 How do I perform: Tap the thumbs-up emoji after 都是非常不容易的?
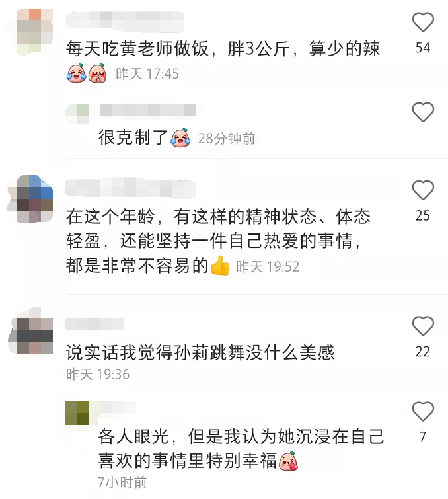tap(220, 266)
